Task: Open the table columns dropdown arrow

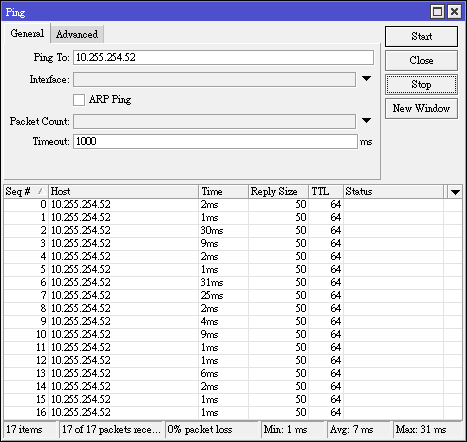Action: pyautogui.click(x=455, y=192)
